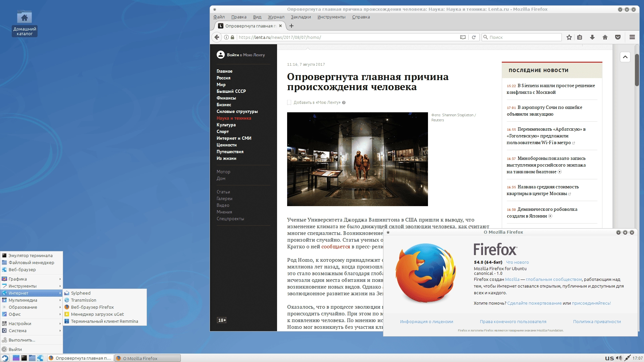
Task: Expand Инструменты submenu in start menu
Action: pos(32,286)
